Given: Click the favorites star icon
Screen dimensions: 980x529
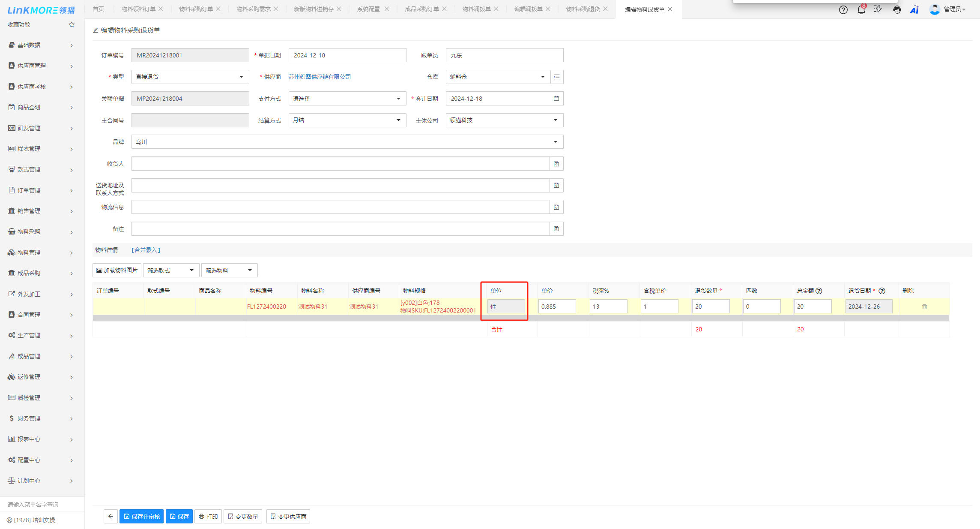Looking at the screenshot, I should tap(72, 24).
